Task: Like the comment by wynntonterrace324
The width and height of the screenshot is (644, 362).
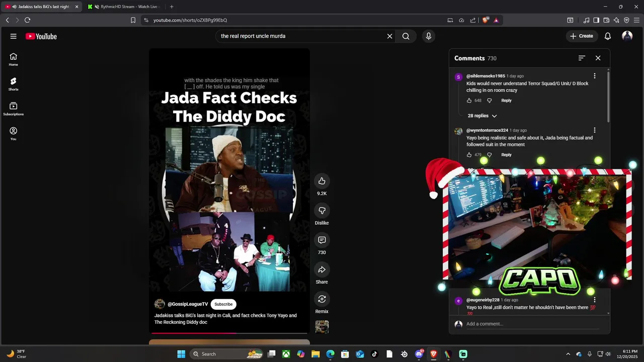Action: (x=469, y=155)
